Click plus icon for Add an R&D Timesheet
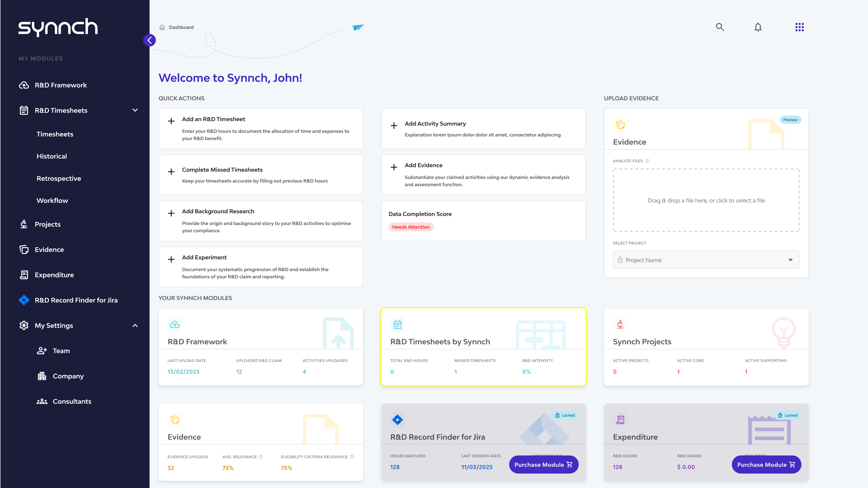 [171, 121]
